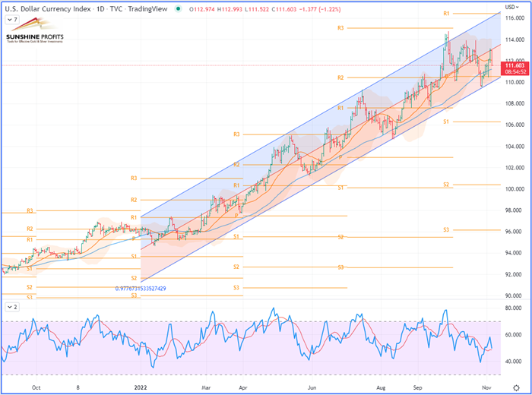Select the topmost R1 pivot label
The image size is (532, 395).
point(447,14)
